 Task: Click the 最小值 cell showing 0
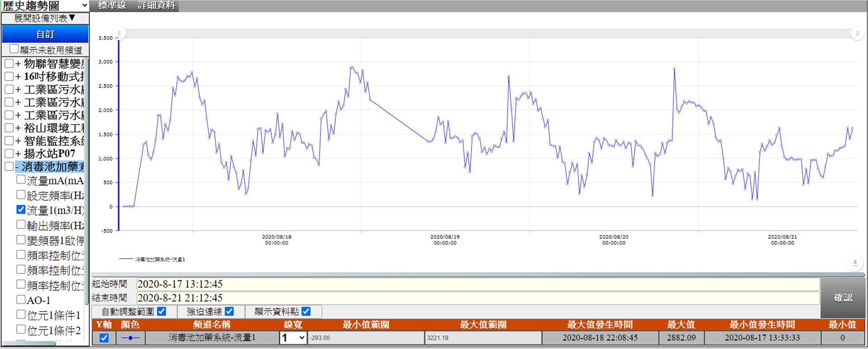pyautogui.click(x=842, y=338)
